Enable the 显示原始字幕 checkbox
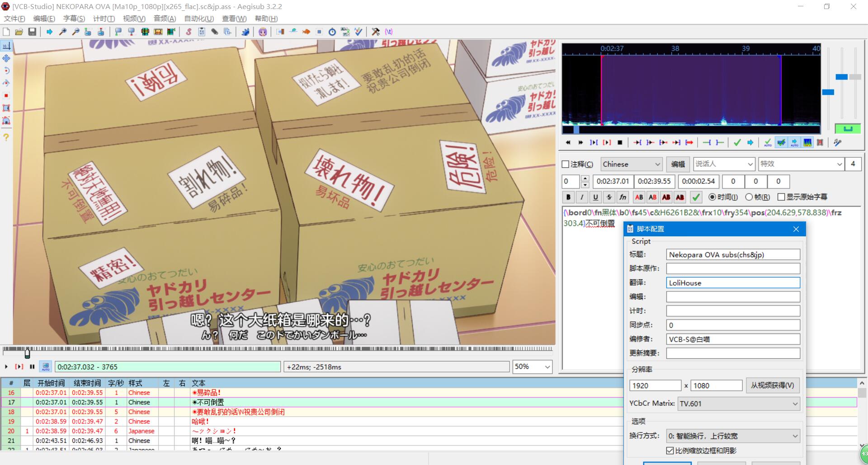 (x=781, y=197)
